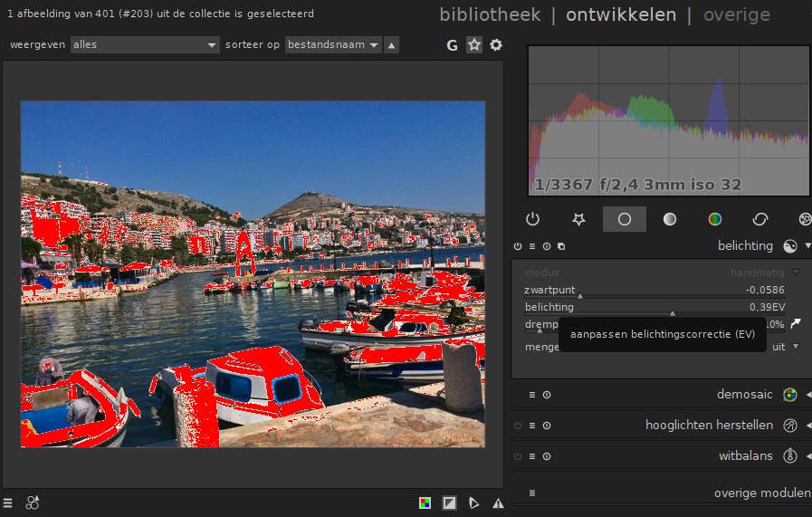Toggle gamut check warning icon
Image resolution: width=812 pixels, height=517 pixels.
pos(498,503)
